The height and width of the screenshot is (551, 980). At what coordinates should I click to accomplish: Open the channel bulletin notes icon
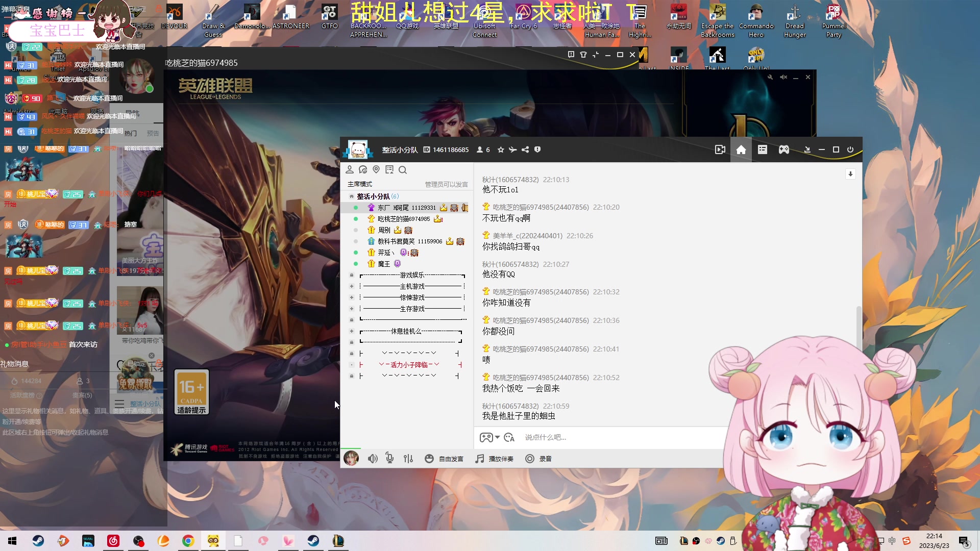(x=389, y=169)
